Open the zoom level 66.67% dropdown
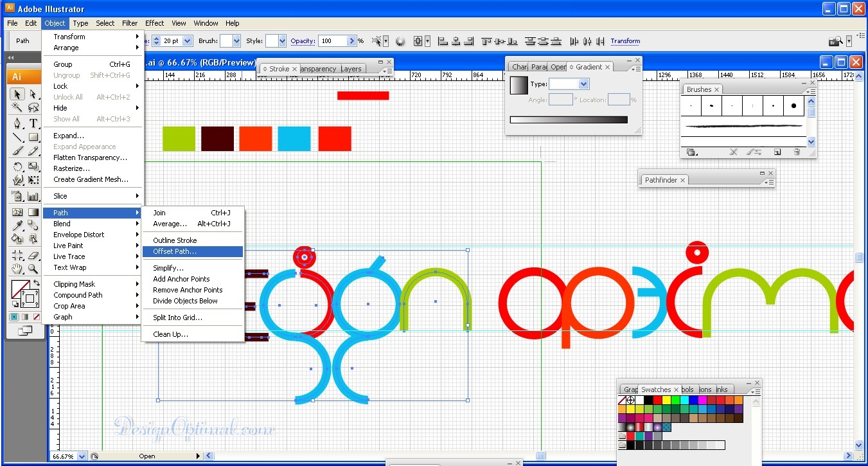Viewport: 868px width, 466px height. coord(82,456)
